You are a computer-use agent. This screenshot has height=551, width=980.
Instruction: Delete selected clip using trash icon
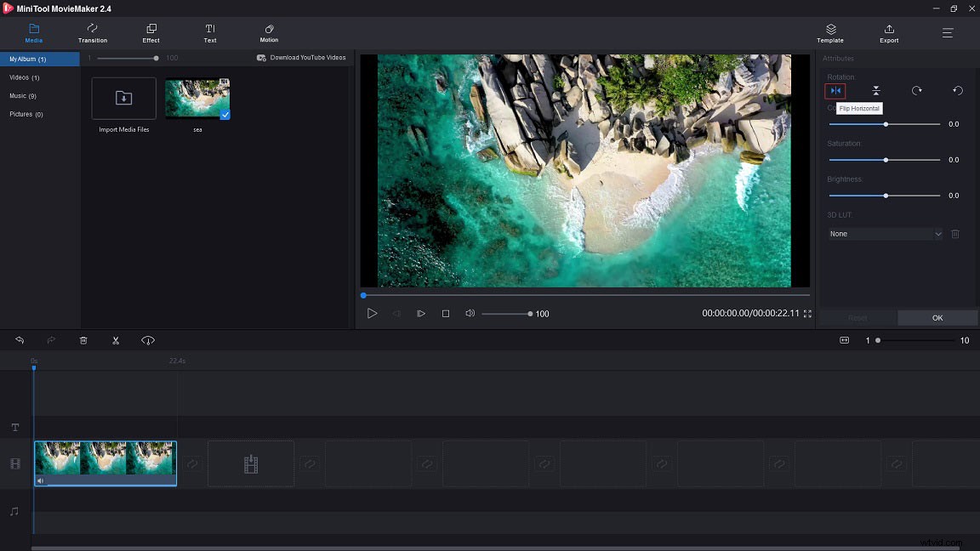[x=83, y=340]
